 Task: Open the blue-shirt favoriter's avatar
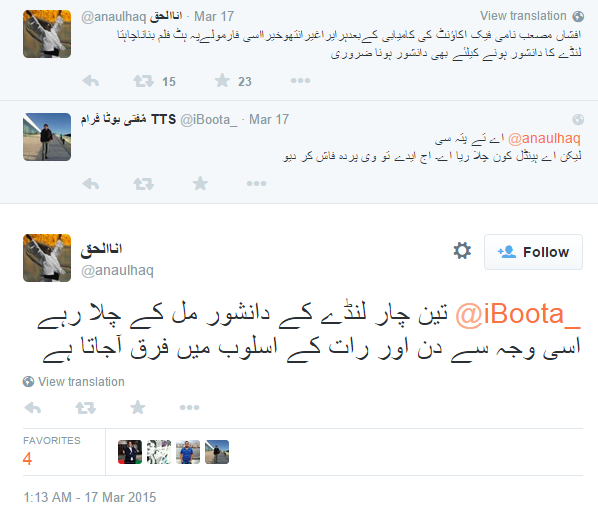click(188, 452)
